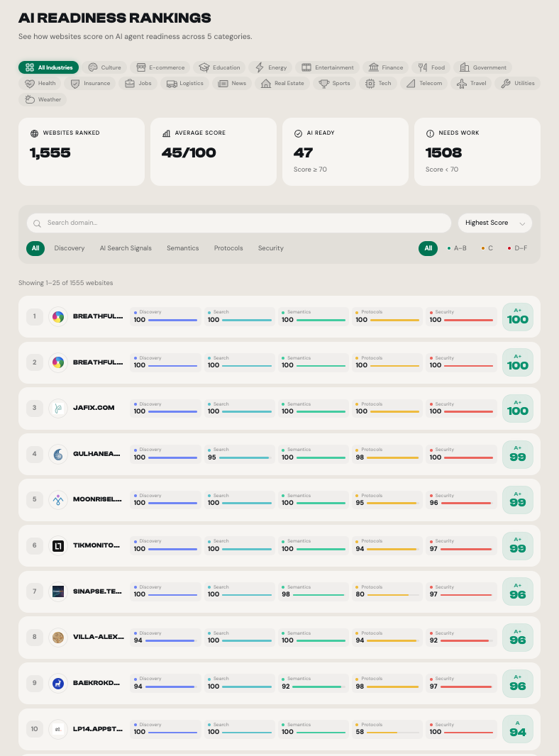This screenshot has height=756, width=559.
Task: Click the Villa-Alex site logo icon
Action: click(x=58, y=637)
